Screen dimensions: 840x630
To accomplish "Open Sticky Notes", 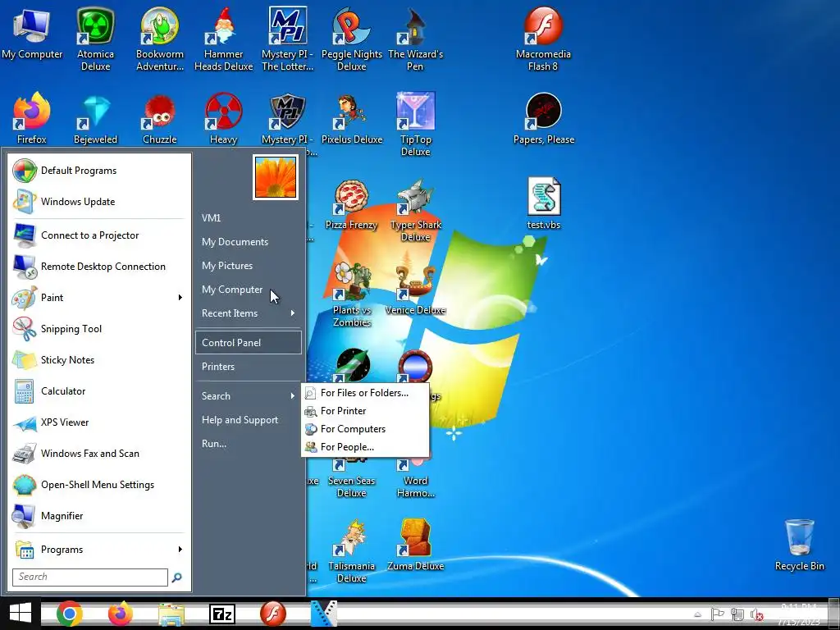I will (x=99, y=360).
